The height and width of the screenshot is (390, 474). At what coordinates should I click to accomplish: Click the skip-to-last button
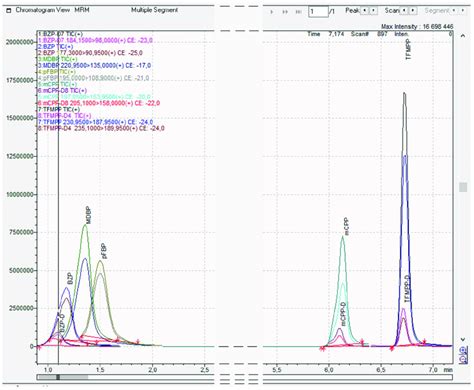pyautogui.click(x=298, y=12)
